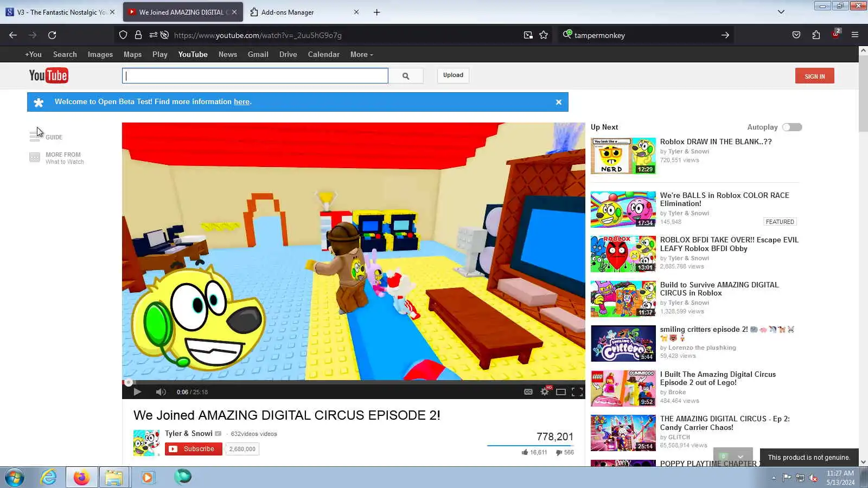Image resolution: width=868 pixels, height=488 pixels.
Task: Click the Upload button
Action: 453,75
